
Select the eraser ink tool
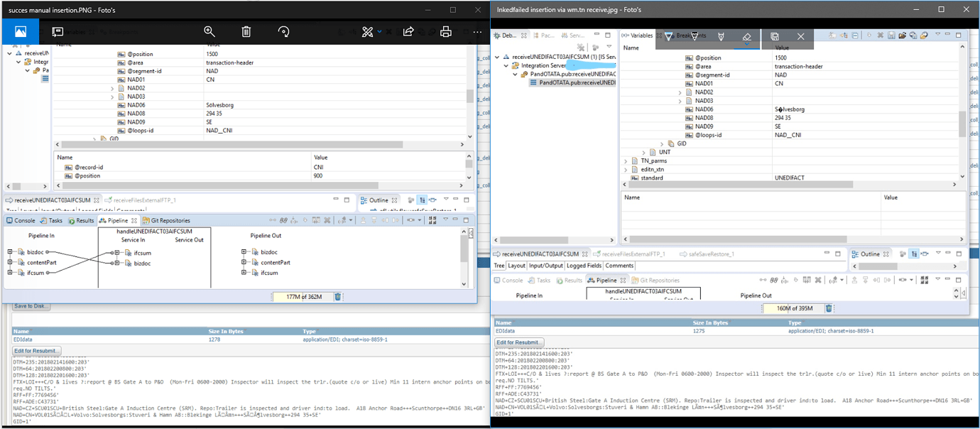pyautogui.click(x=746, y=36)
